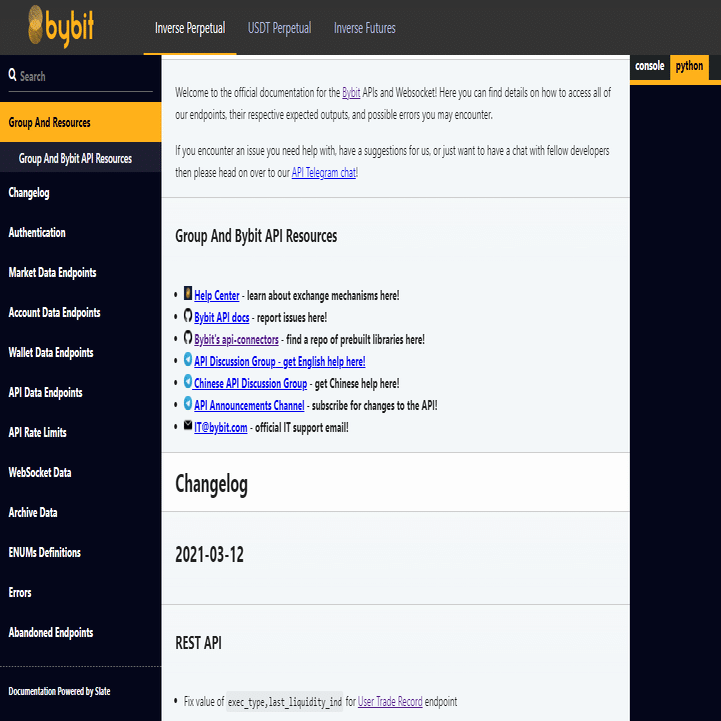The image size is (721, 721).
Task: Open the API Telegram chat link
Action: coord(324,172)
